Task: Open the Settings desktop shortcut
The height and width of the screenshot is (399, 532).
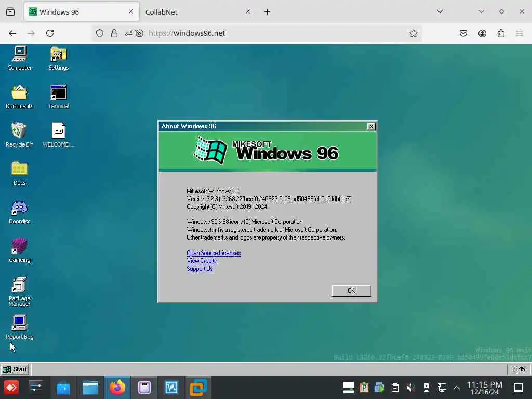Action: 58,58
